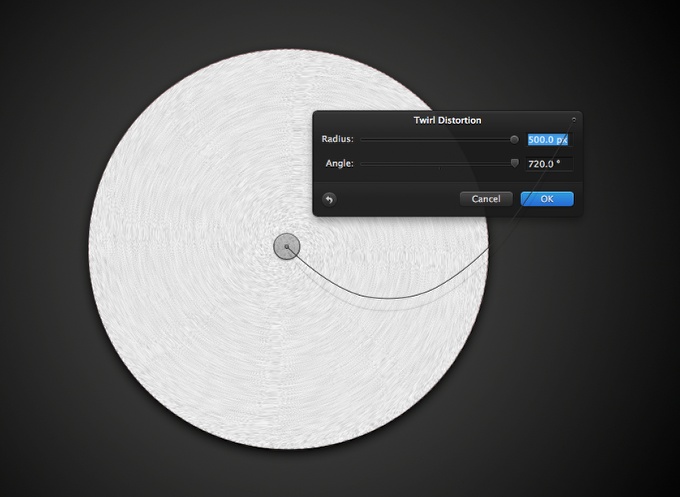Click the center tick of Angle slider track
Screen dimensions: 680x497
437,163
